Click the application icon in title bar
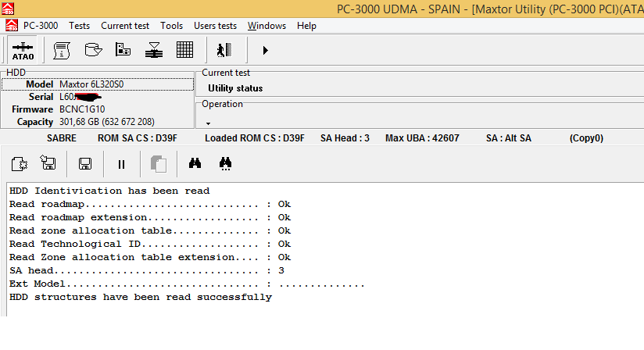This screenshot has height=350, width=644. pyautogui.click(x=8, y=9)
